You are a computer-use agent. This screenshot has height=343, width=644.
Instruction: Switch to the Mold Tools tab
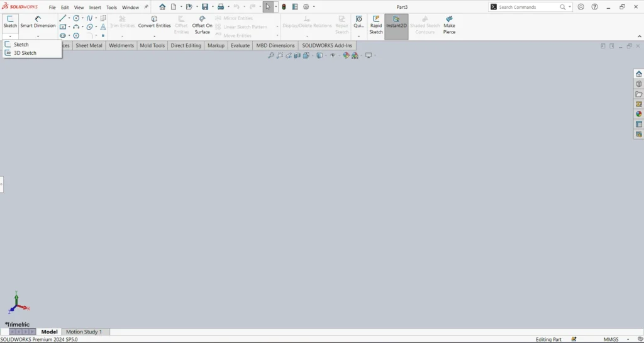tap(152, 45)
